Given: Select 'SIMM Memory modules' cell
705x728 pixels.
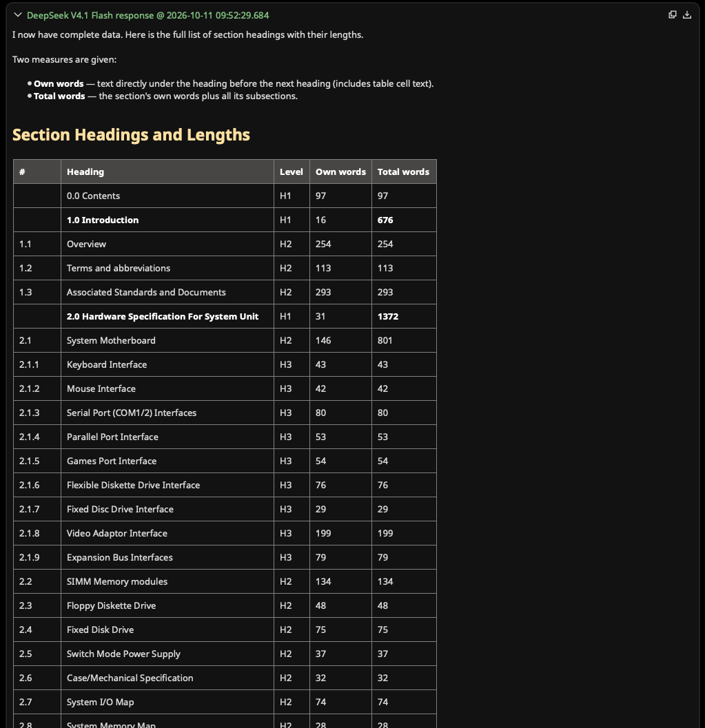Looking at the screenshot, I should click(x=167, y=582).
